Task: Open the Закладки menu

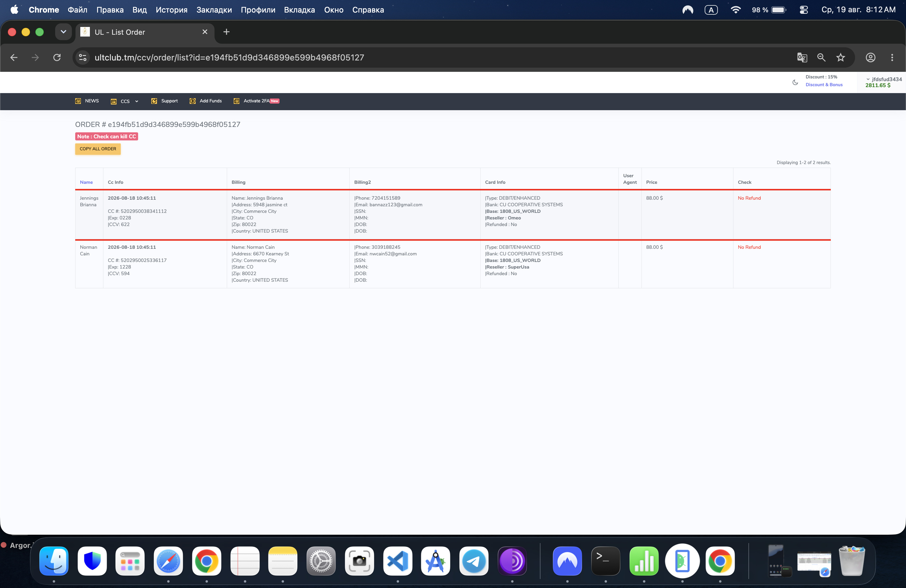Action: 214,10
